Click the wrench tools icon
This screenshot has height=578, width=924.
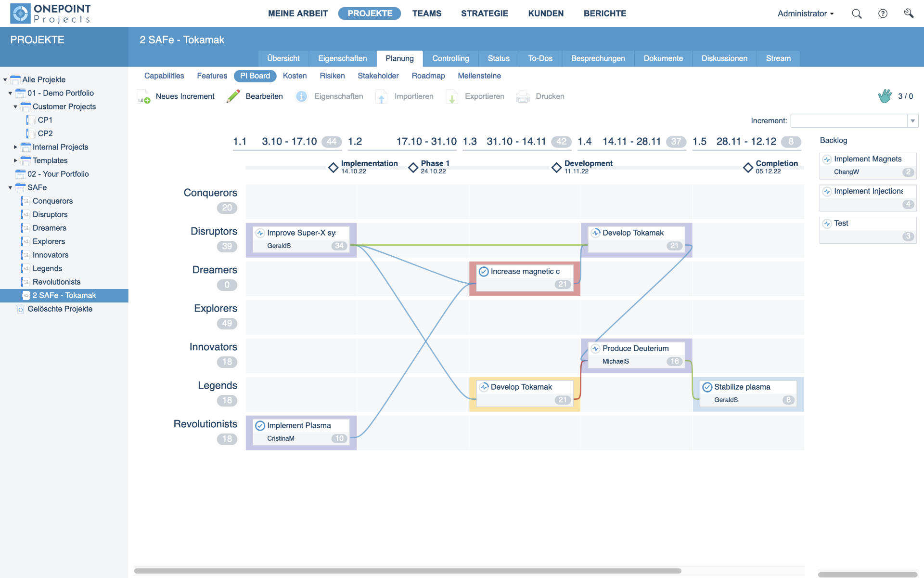tap(909, 13)
